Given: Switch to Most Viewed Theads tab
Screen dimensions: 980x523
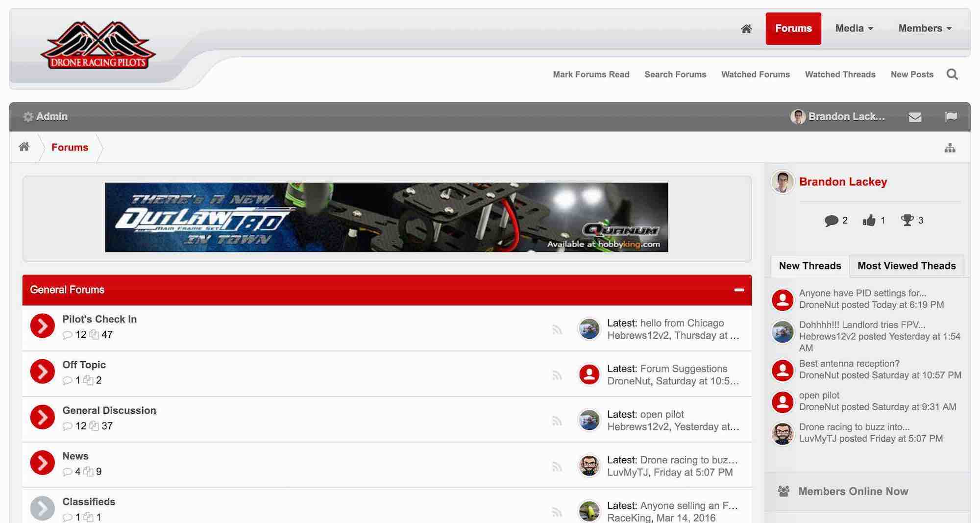Looking at the screenshot, I should tap(906, 266).
